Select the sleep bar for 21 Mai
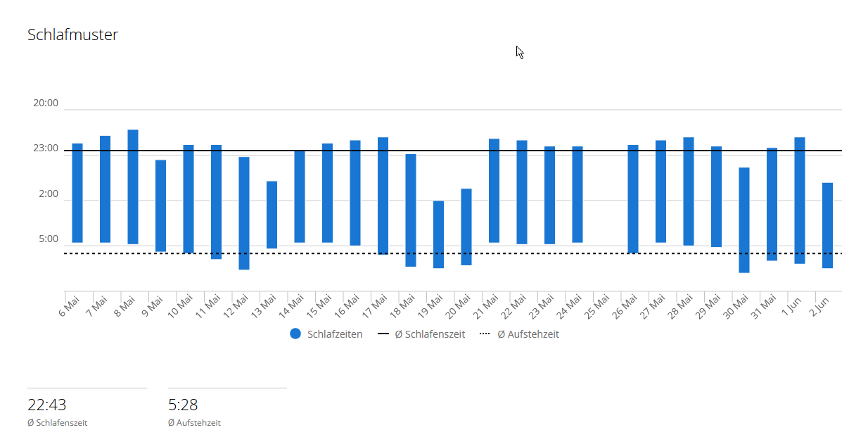 pyautogui.click(x=494, y=191)
